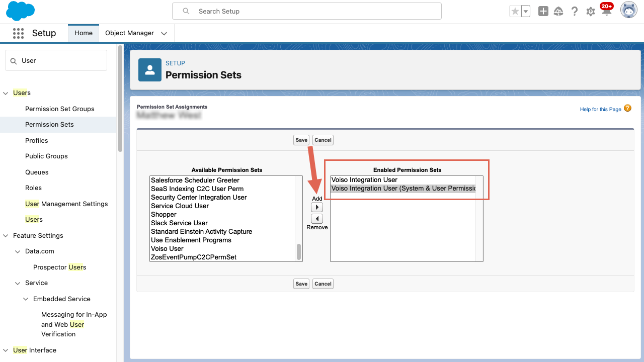
Task: Open User Management Settings in sidebar
Action: pyautogui.click(x=66, y=204)
